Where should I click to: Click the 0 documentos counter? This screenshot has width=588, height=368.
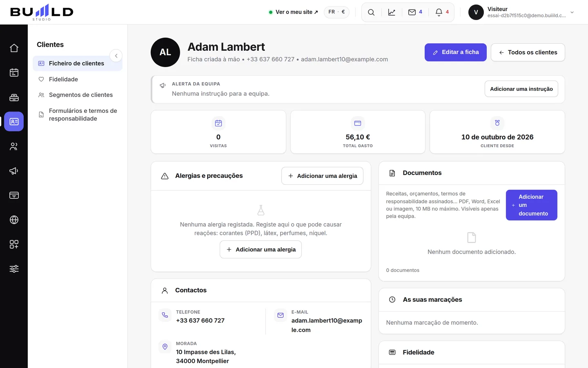403,270
